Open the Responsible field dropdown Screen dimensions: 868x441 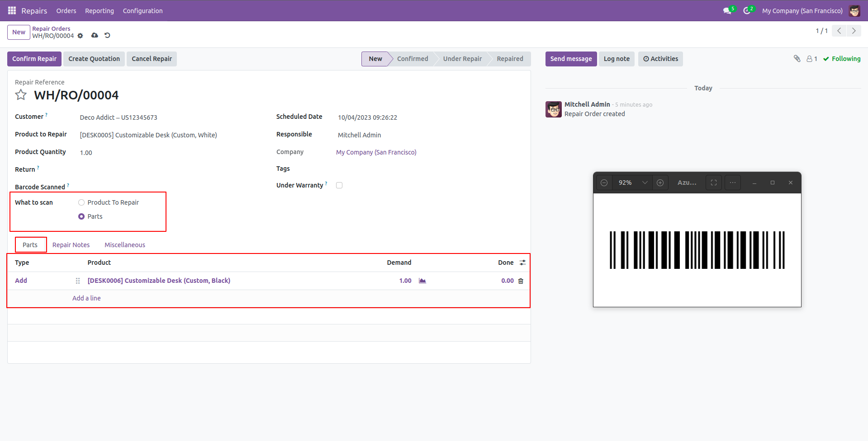coord(430,135)
